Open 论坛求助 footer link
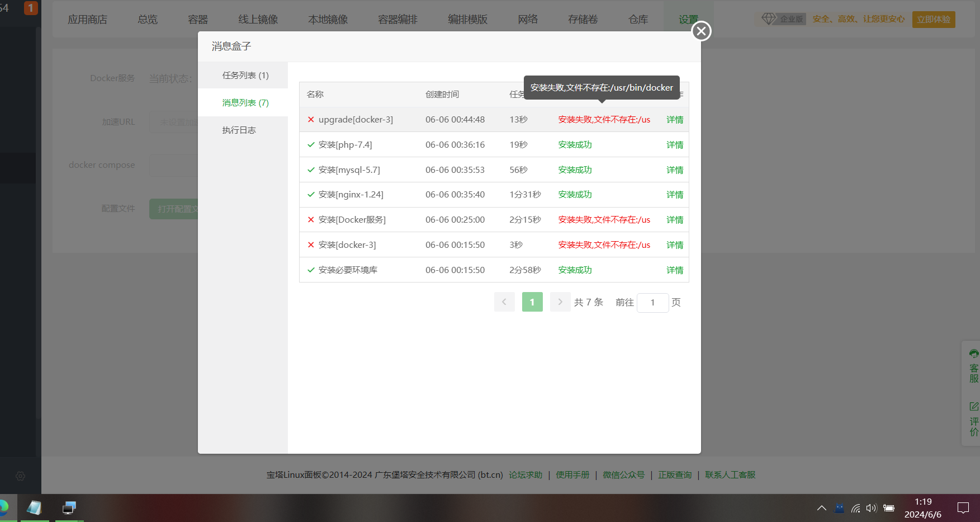The width and height of the screenshot is (980, 522). point(525,474)
